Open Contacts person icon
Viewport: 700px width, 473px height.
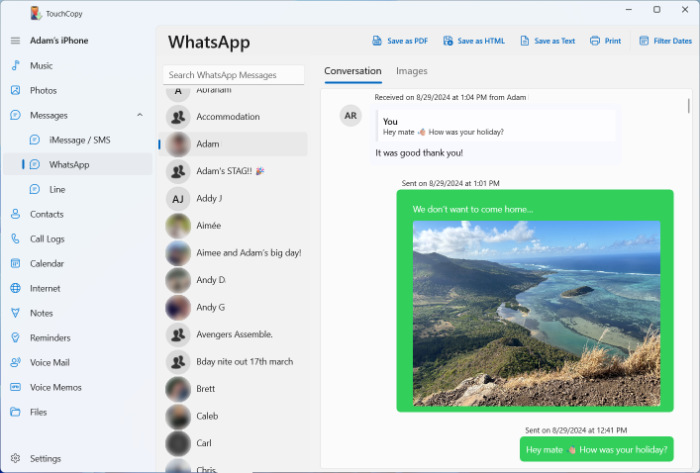click(x=15, y=214)
